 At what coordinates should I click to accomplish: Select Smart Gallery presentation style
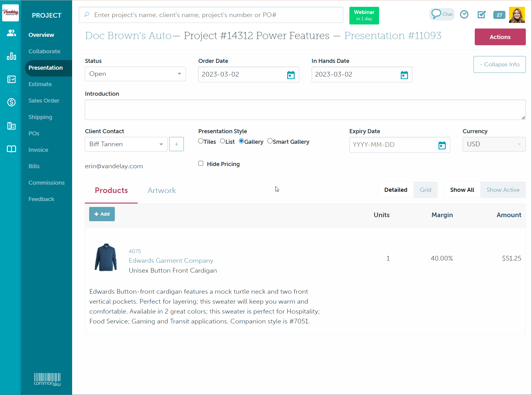tap(270, 141)
